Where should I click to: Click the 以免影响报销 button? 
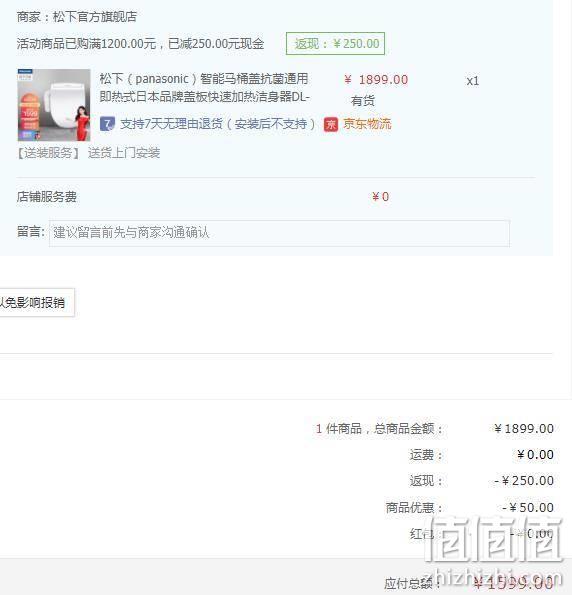(37, 302)
